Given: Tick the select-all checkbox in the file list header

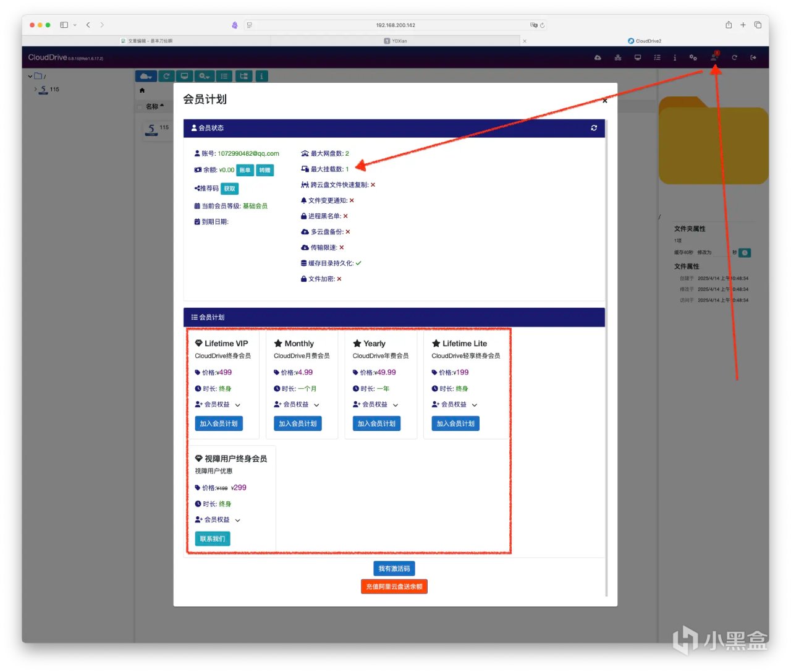Looking at the screenshot, I should click(140, 107).
